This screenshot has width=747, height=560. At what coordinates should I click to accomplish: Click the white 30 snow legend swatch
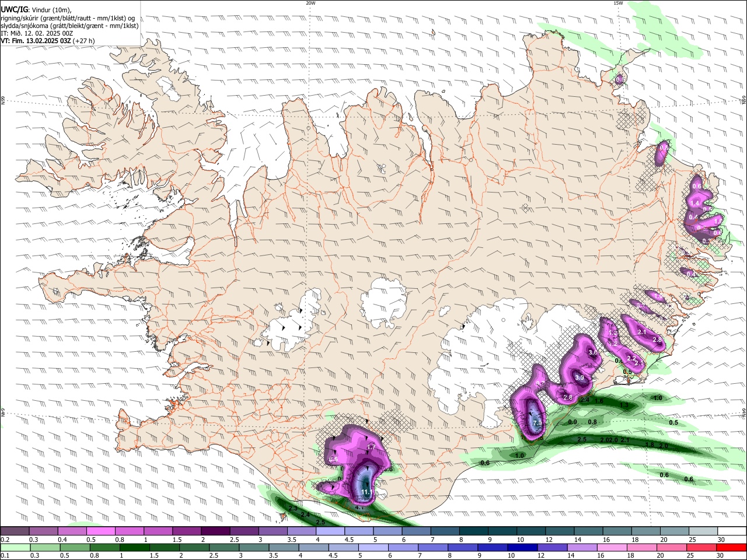coord(732,531)
